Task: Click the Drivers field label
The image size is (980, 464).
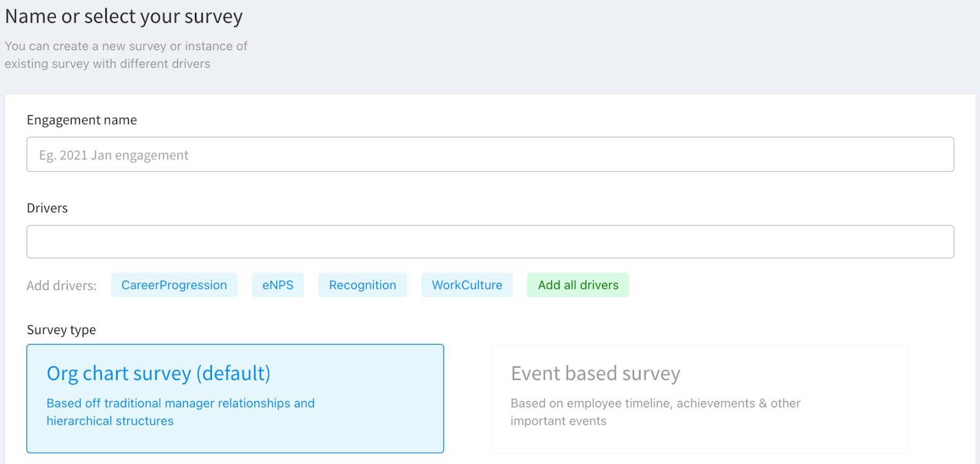Action: pos(47,208)
